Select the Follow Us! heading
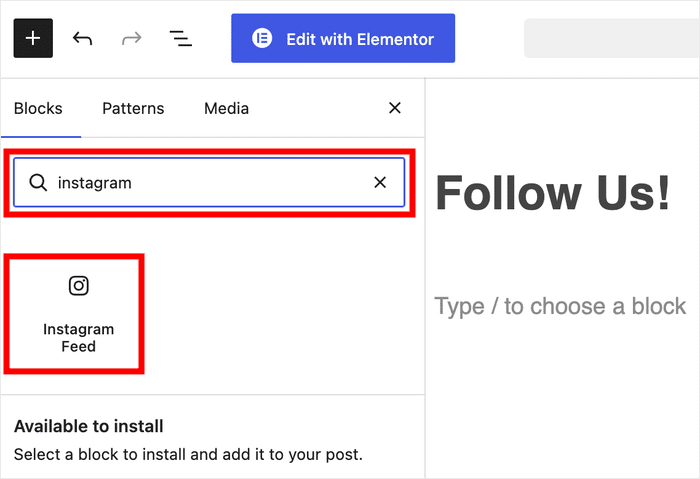The height and width of the screenshot is (479, 700). 553,192
